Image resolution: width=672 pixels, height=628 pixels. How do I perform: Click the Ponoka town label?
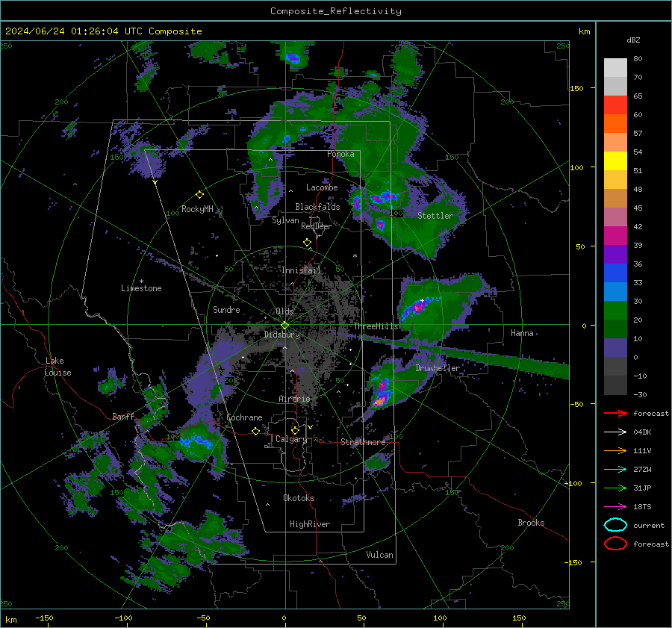pos(340,155)
